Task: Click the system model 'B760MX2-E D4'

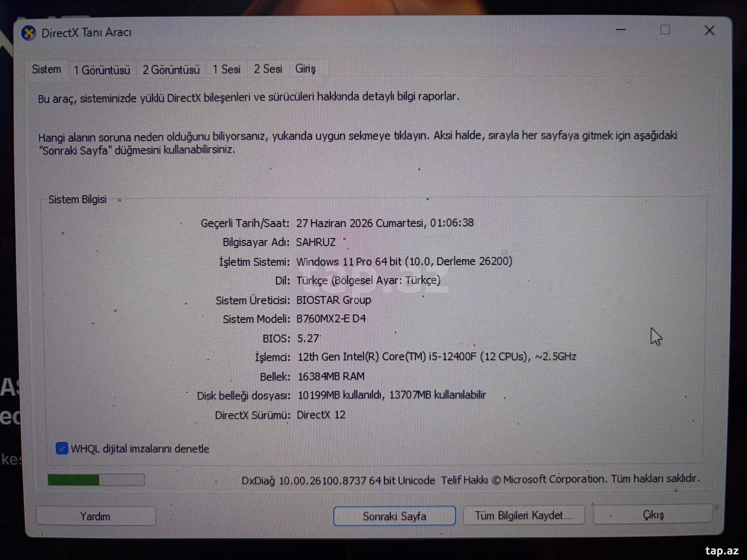Action: (x=331, y=319)
